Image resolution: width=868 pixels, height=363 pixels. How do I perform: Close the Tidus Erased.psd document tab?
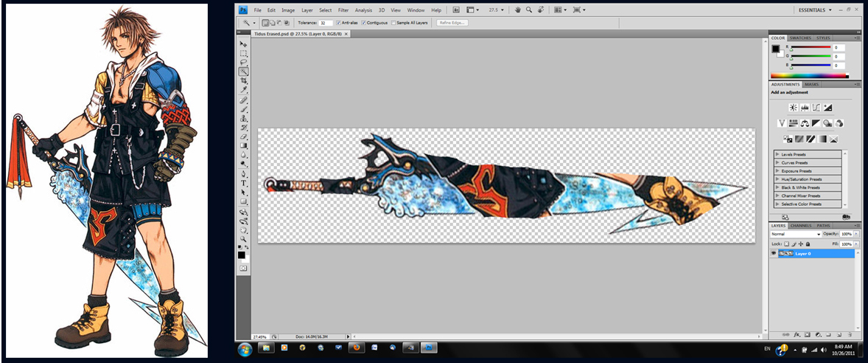346,34
